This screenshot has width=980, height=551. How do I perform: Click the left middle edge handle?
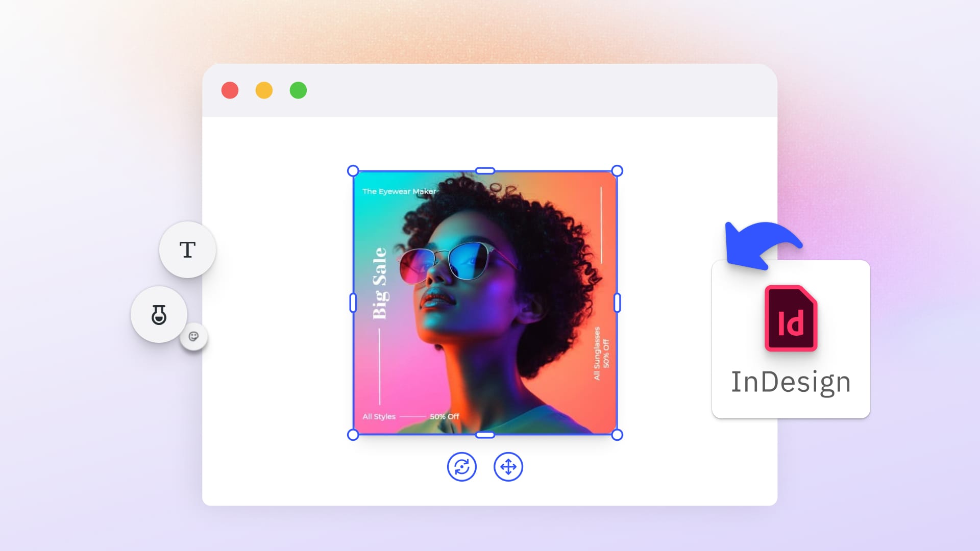pyautogui.click(x=353, y=303)
